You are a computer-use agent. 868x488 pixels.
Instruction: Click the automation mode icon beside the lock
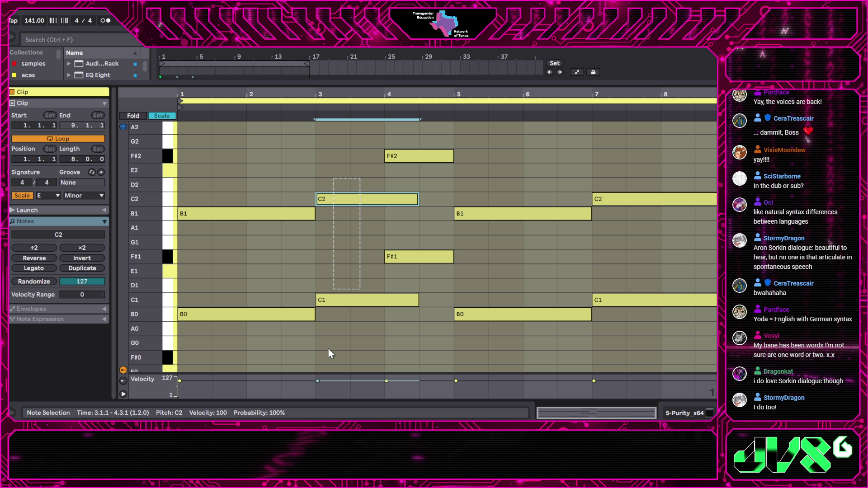click(577, 72)
